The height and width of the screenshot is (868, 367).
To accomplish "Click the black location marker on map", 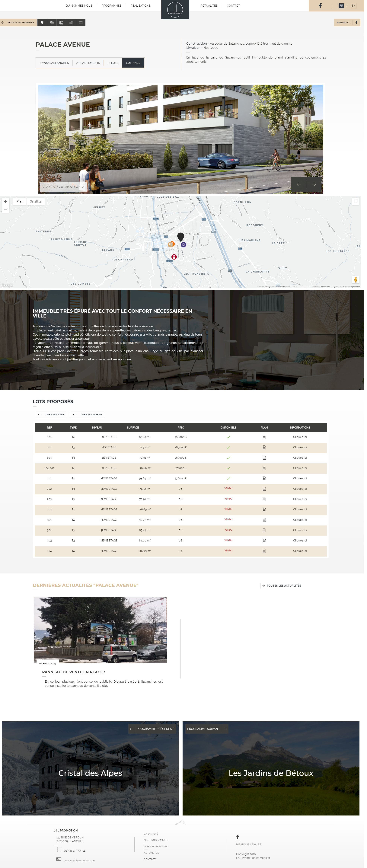I will (x=181, y=237).
